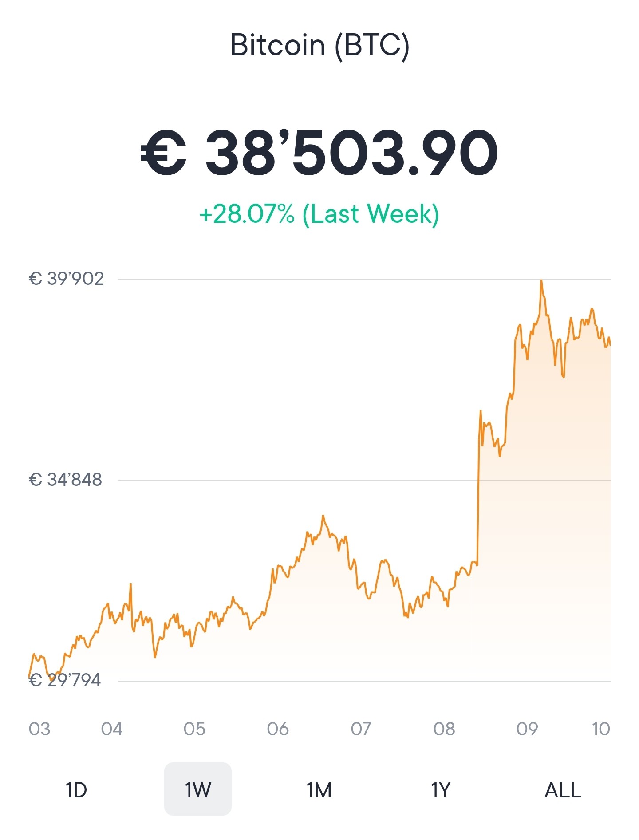The image size is (639, 840).
Task: Tap date label 06 on x-axis
Action: 278,729
